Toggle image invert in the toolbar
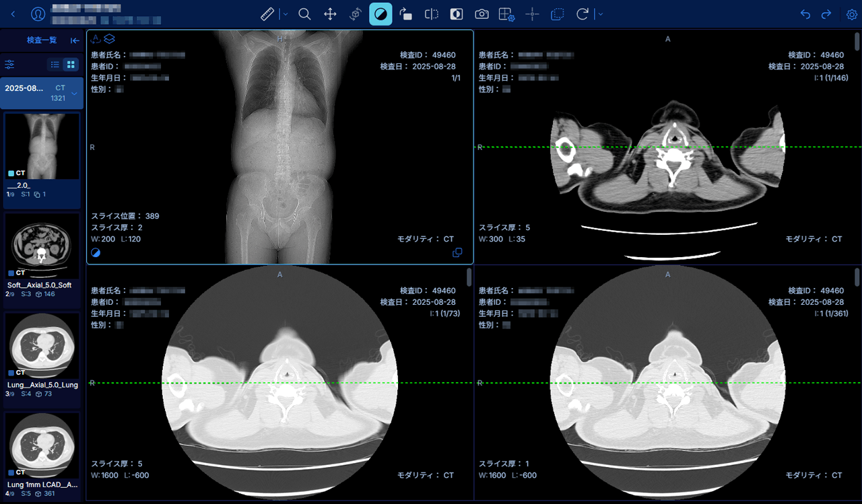Screen dimensions: 862x504 point(457,14)
